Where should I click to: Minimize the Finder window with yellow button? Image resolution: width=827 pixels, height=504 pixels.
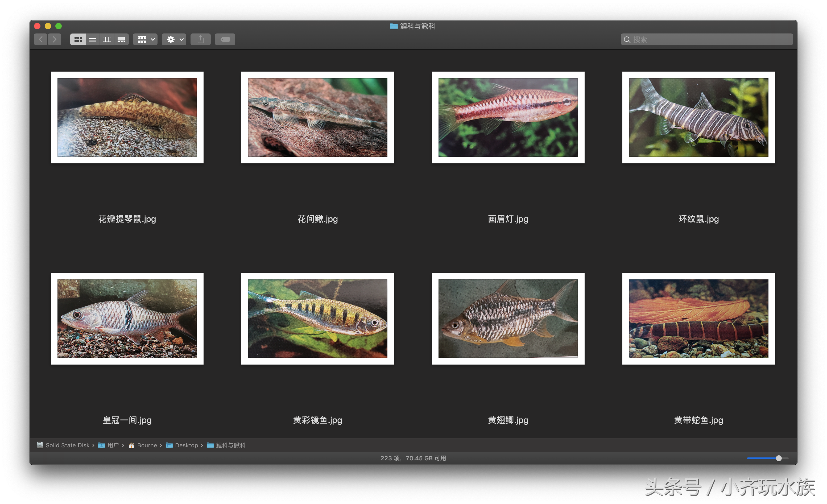click(x=48, y=26)
